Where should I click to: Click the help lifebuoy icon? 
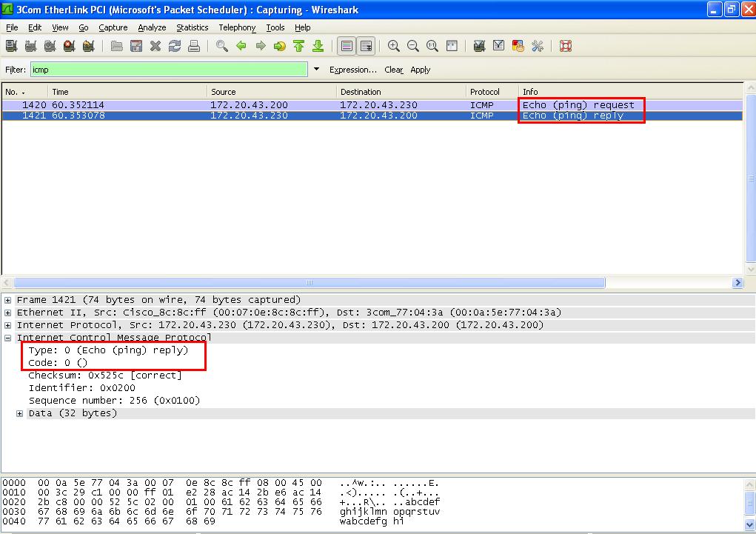tap(566, 46)
